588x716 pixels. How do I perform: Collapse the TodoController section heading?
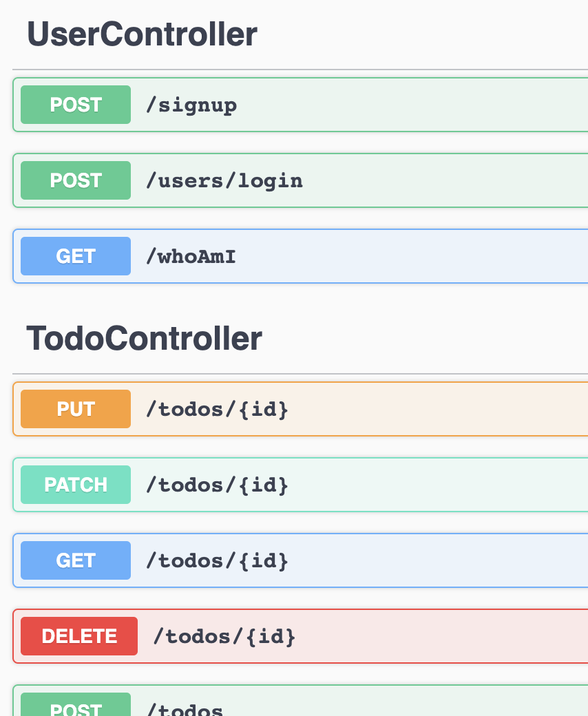(145, 338)
